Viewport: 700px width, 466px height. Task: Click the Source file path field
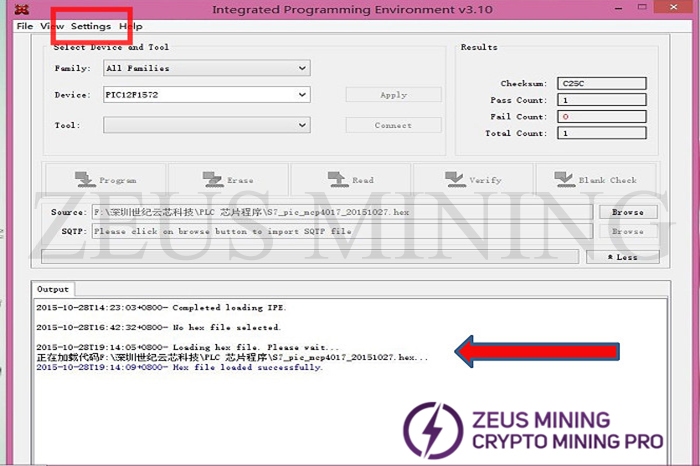[340, 212]
